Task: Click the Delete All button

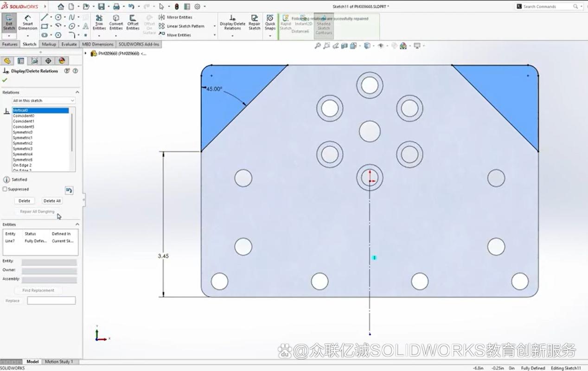Action: (x=51, y=200)
